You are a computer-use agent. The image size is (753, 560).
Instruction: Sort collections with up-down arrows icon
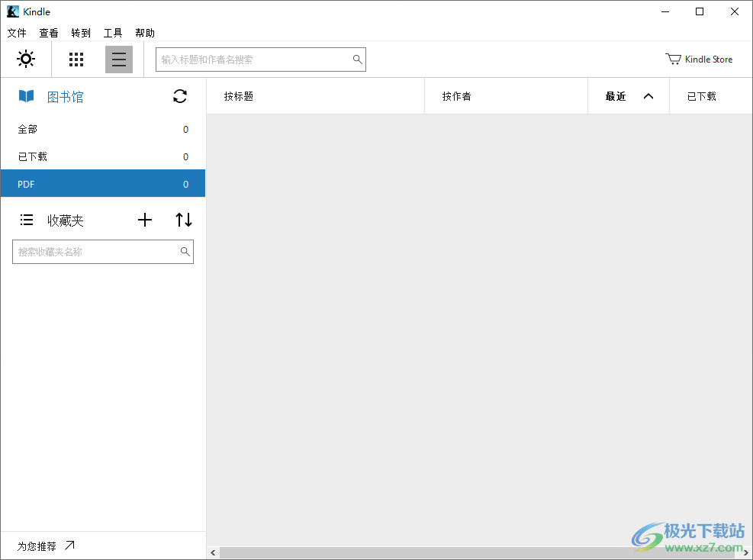pyautogui.click(x=183, y=220)
